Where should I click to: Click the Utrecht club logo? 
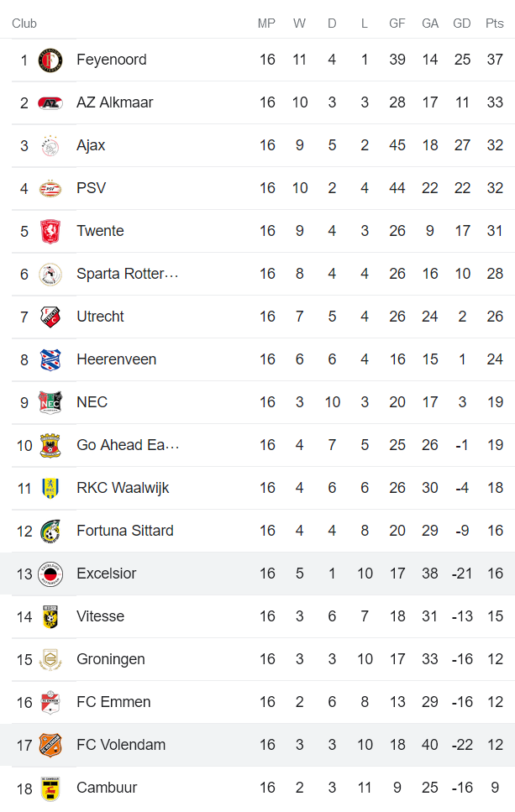coord(50,317)
